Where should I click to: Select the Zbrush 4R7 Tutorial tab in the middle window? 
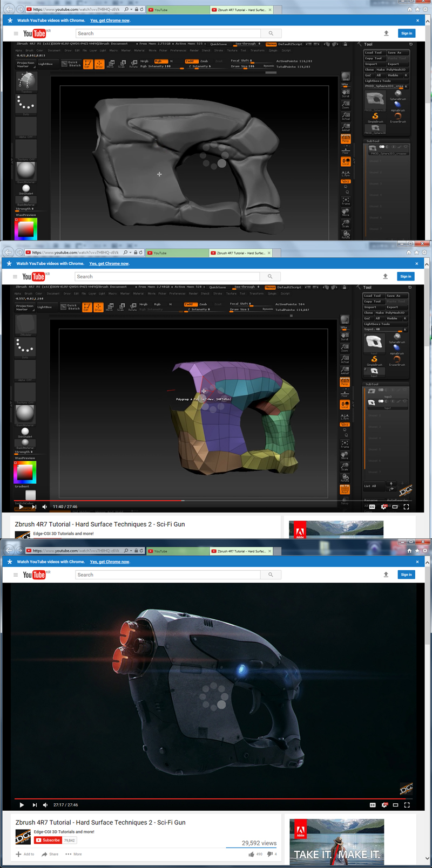[x=240, y=252]
